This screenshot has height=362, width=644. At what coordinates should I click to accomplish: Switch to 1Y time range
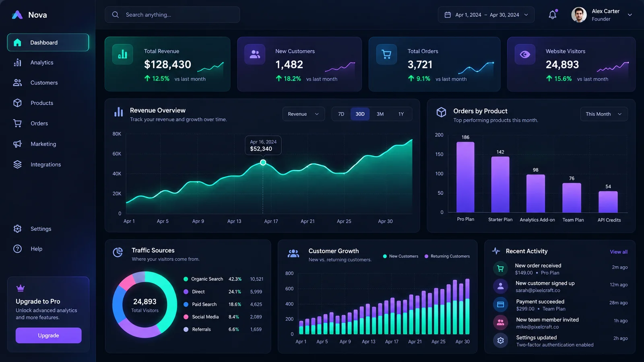coord(401,114)
